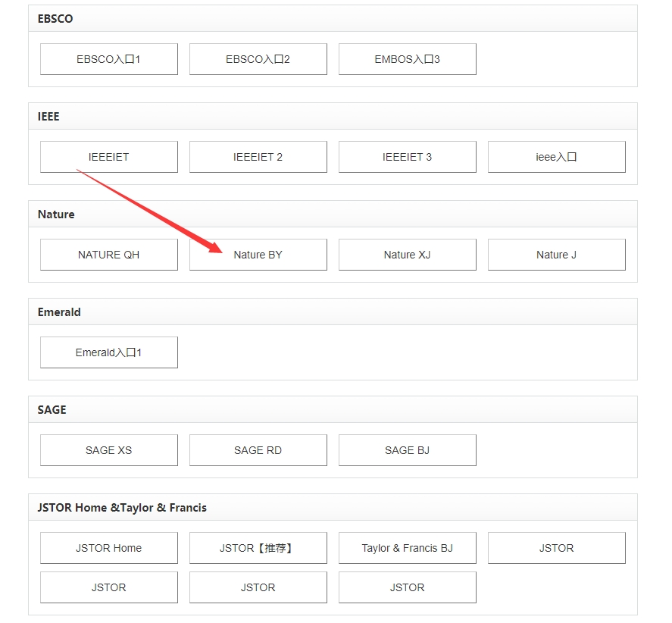The height and width of the screenshot is (623, 672).
Task: Click the IEEEIET 3 button
Action: 407,157
